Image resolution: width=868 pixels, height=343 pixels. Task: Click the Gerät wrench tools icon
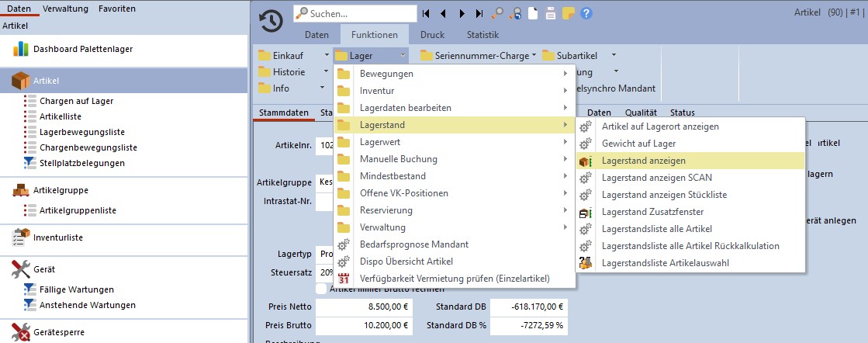20,269
